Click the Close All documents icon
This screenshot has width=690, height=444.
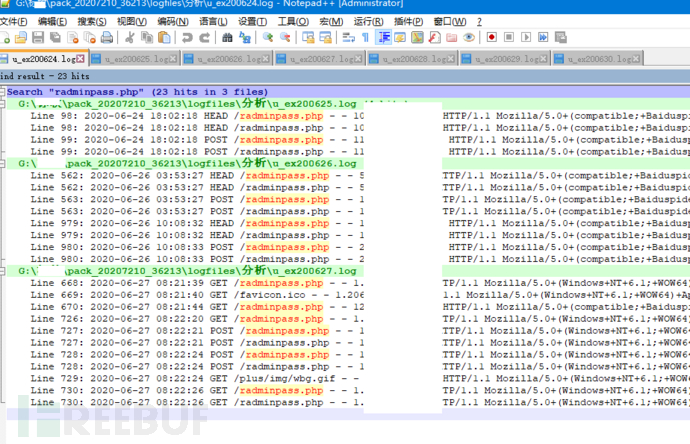[x=90, y=38]
